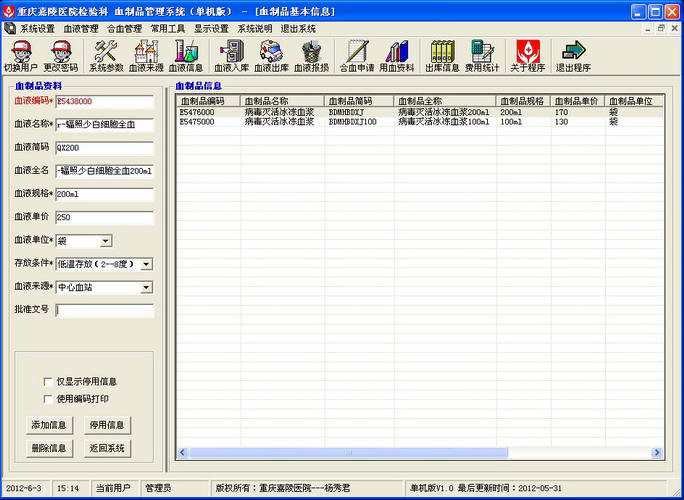This screenshot has width=684, height=500.
Task: Click the 血制品单价 column header
Action: coord(578,101)
